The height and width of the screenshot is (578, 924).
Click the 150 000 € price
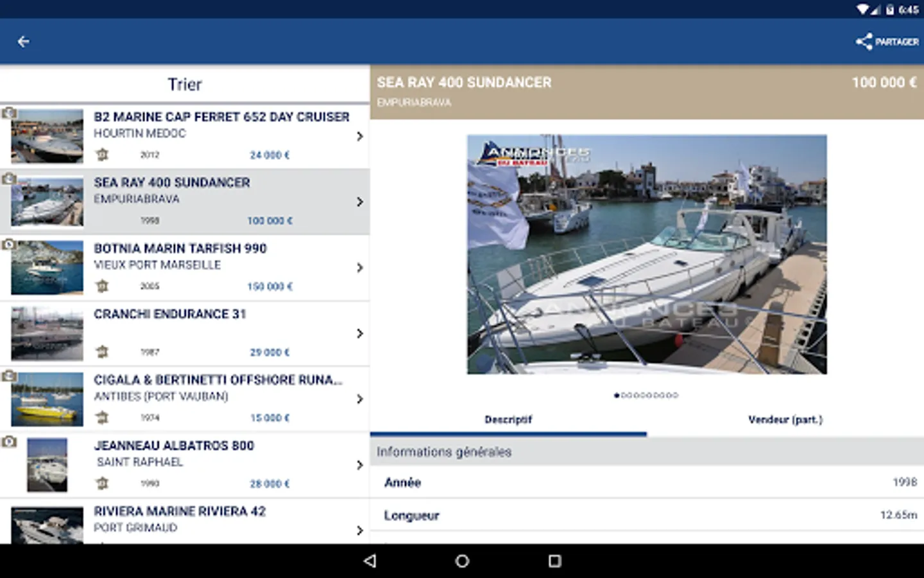click(269, 286)
